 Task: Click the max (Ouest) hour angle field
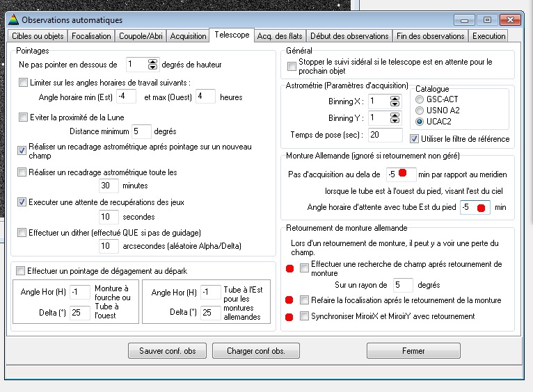tap(205, 97)
